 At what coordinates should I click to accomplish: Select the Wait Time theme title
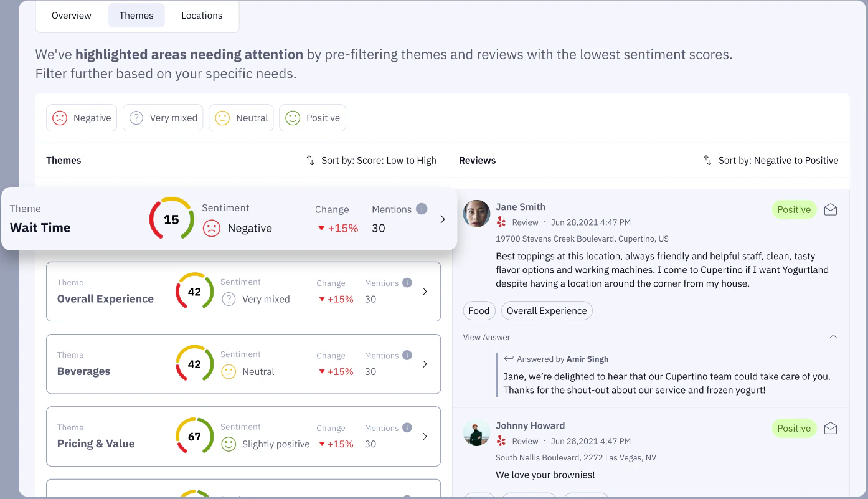point(40,227)
